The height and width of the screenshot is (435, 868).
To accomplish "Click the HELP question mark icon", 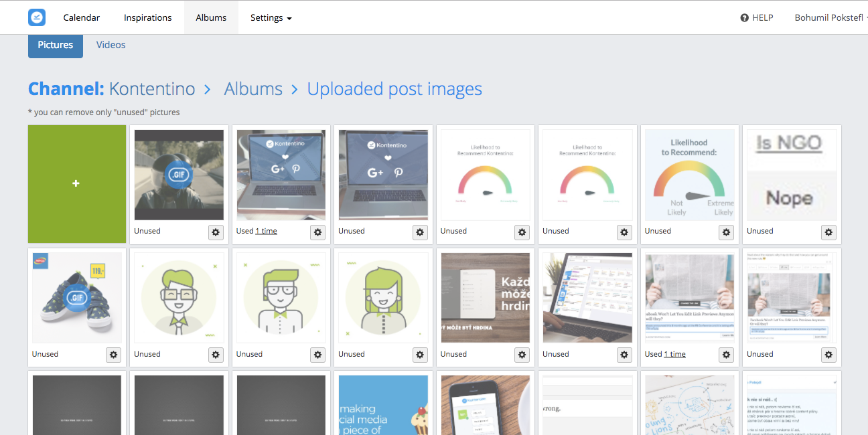I will click(x=744, y=18).
